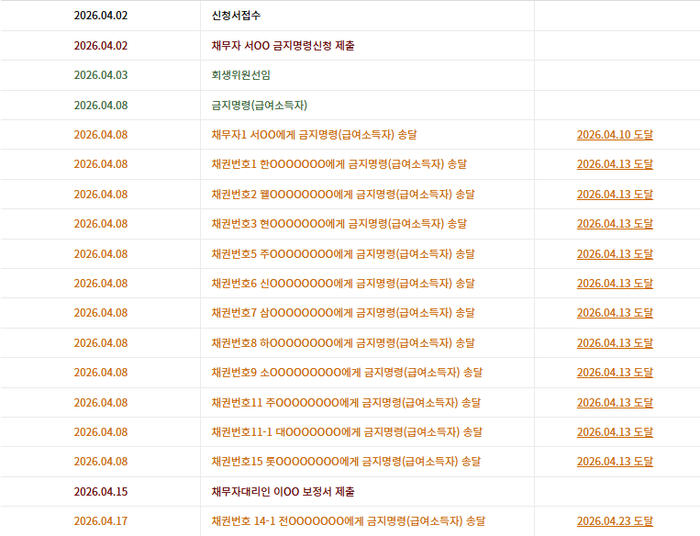Select 채권번호7 삼OOOOOOOO에게 송달 description
This screenshot has height=536, width=700.
(x=343, y=313)
